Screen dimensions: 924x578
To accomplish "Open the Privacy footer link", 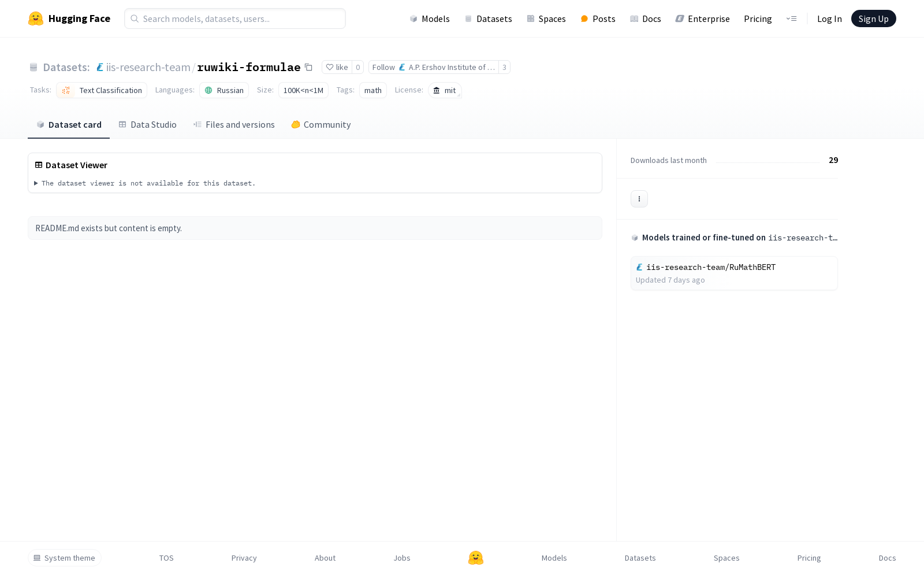I will [x=244, y=558].
